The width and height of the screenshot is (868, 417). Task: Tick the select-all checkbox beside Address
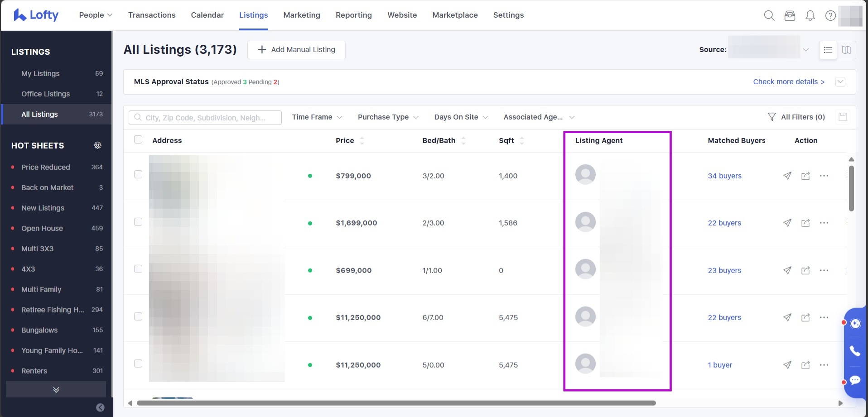coord(138,139)
